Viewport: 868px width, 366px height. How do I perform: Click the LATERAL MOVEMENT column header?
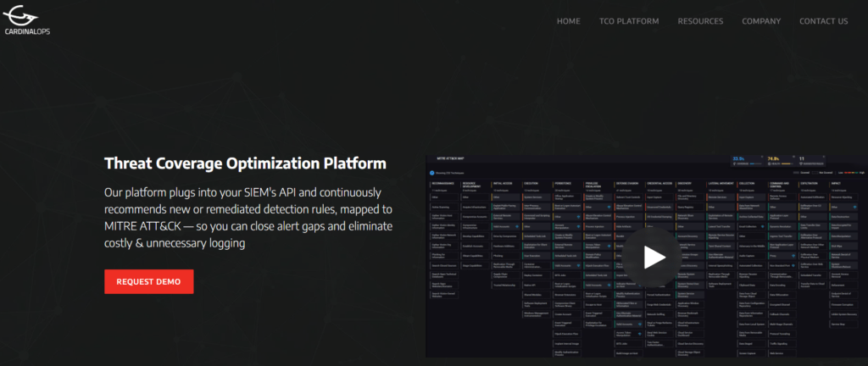(721, 183)
